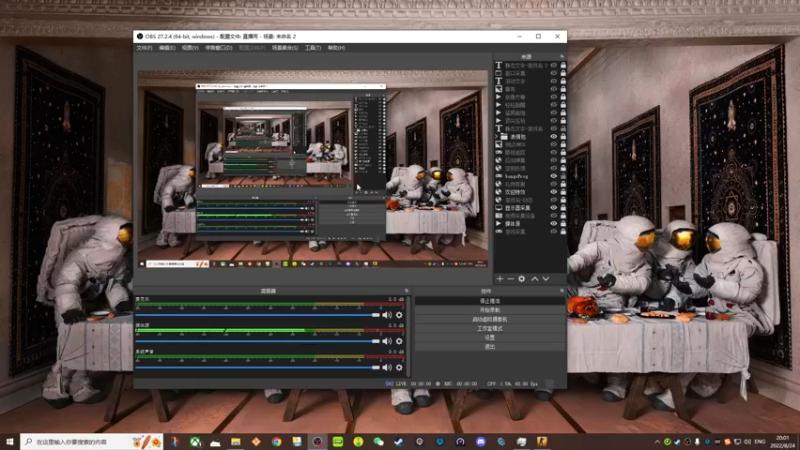Click the 停止推流 stop streaming button

490,301
